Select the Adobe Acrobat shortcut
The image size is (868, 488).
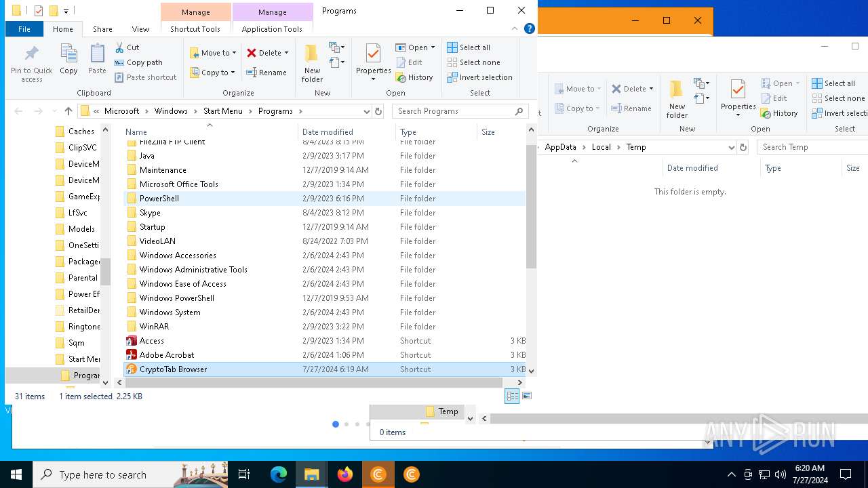point(324,355)
